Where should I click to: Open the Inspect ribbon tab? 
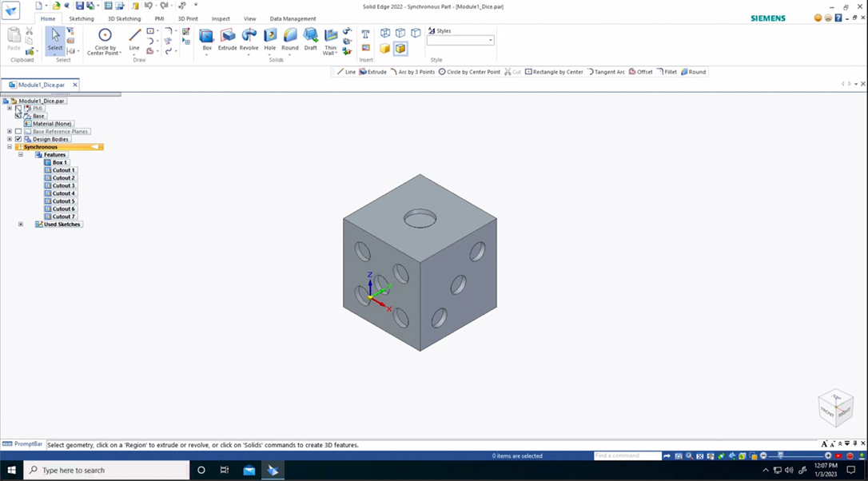point(221,19)
